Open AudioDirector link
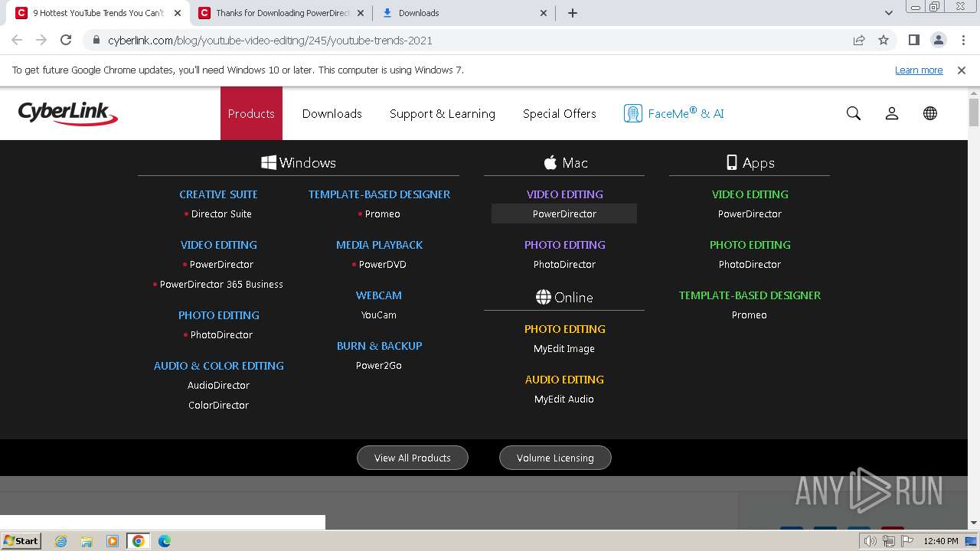The width and height of the screenshot is (980, 551). pyautogui.click(x=219, y=386)
